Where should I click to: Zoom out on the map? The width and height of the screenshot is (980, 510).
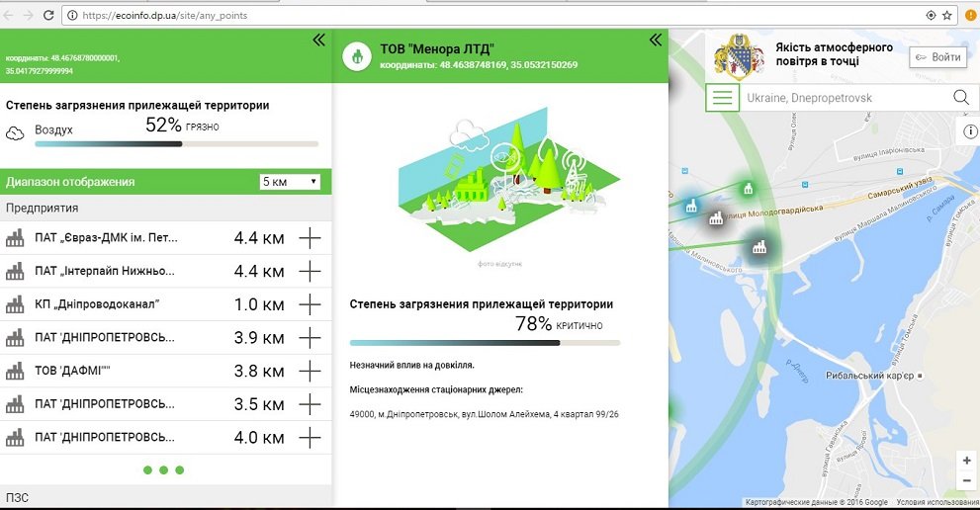pyautogui.click(x=966, y=480)
